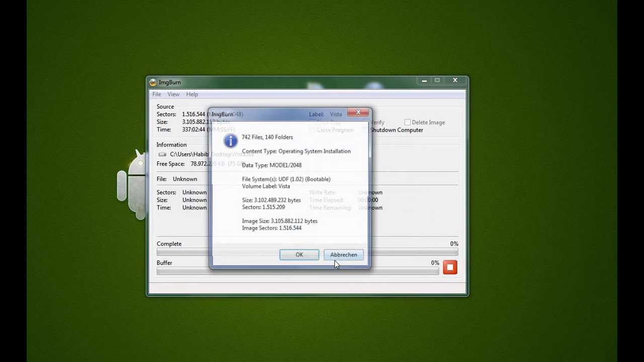Click the Buffer progress bar
Image resolution: width=644 pixels, height=362 pixels.
(x=297, y=271)
